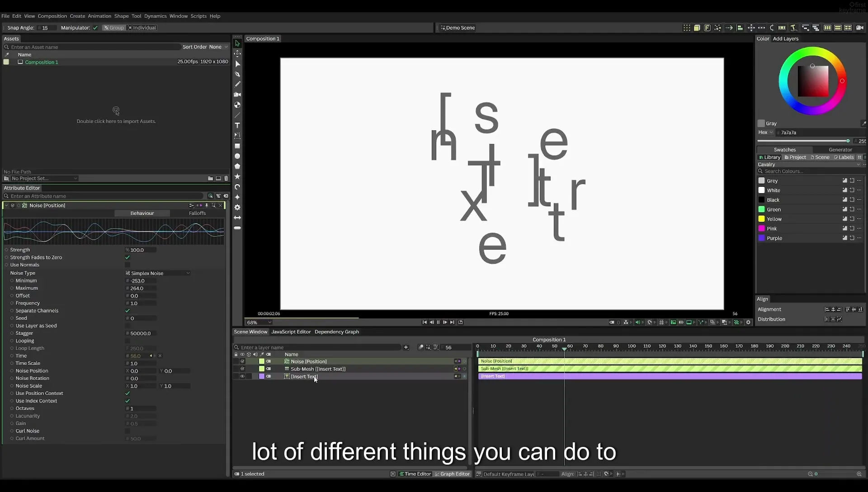Image resolution: width=868 pixels, height=492 pixels.
Task: Toggle visibility of [Insert Text] layer
Action: pyautogui.click(x=242, y=376)
